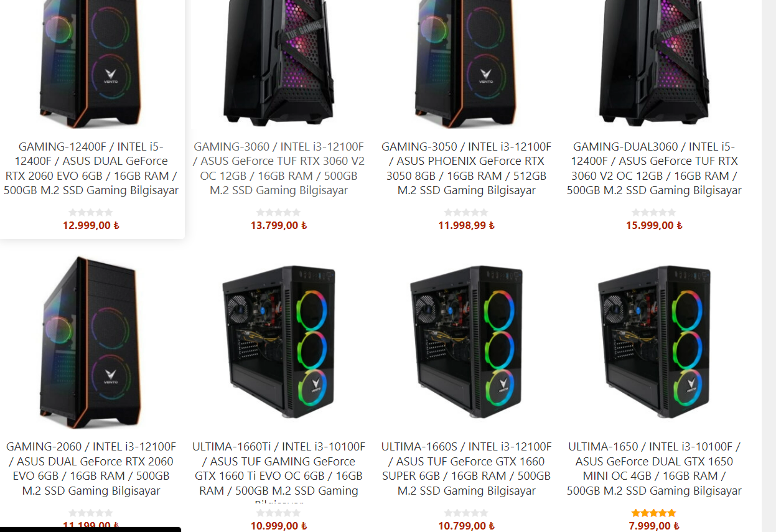Select the empty star rating under GAMING-12400F
776x532 pixels.
pos(91,213)
